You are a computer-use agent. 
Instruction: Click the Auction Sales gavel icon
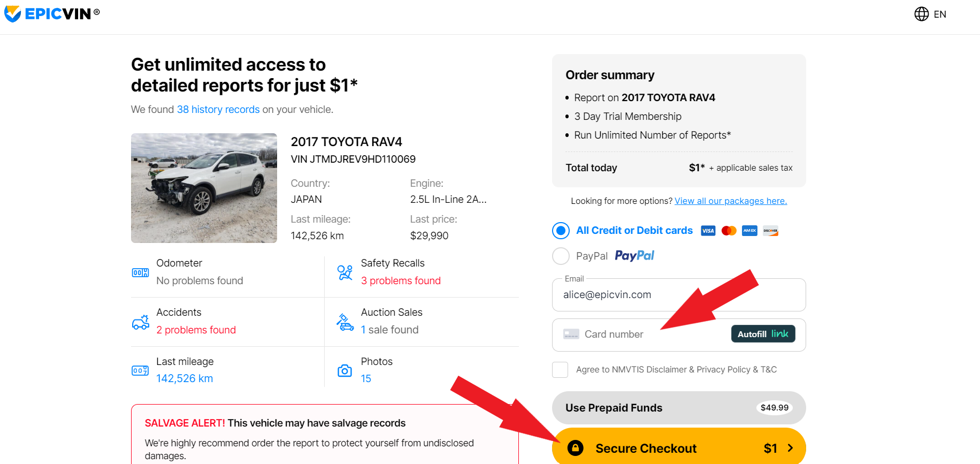345,322
